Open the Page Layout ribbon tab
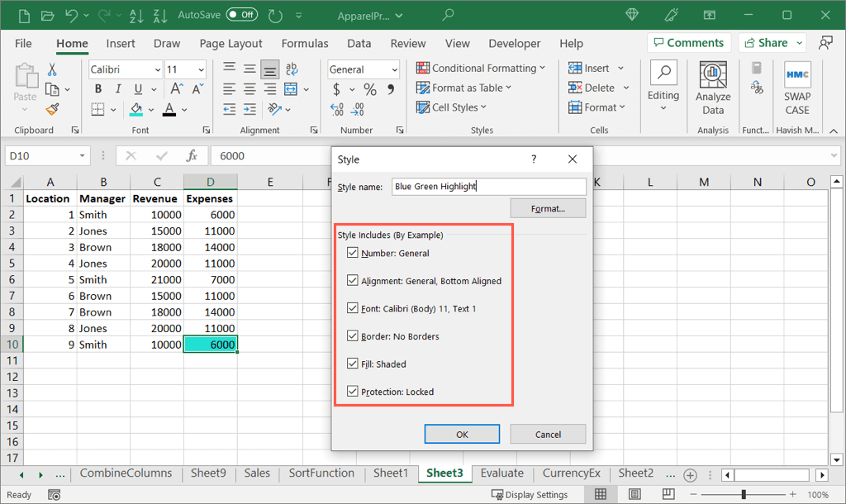846x504 pixels. coord(231,44)
